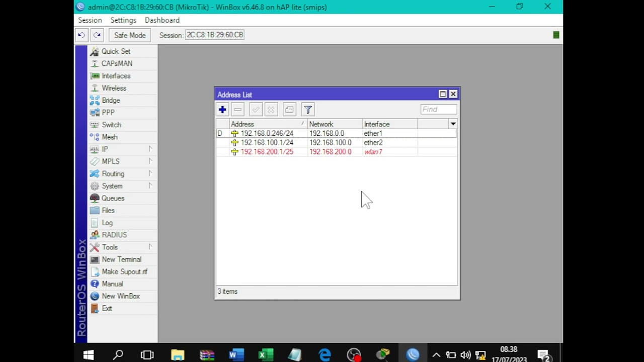This screenshot has width=644, height=362.
Task: Open the column selector dropdown arrow
Action: point(453,124)
